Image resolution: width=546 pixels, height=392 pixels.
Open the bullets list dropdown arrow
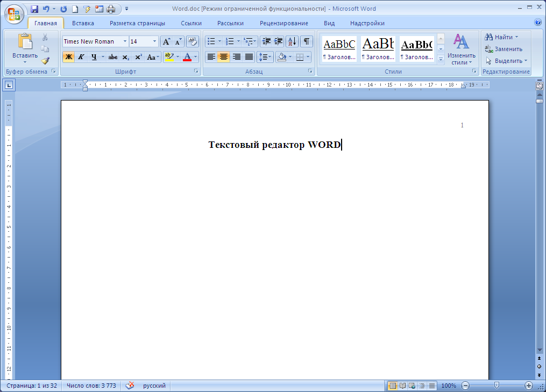[x=219, y=41]
